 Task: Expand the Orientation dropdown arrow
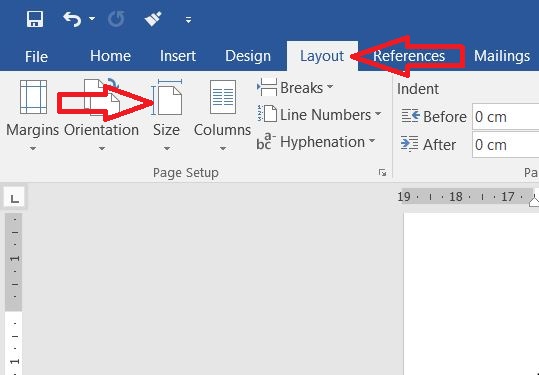[102, 148]
